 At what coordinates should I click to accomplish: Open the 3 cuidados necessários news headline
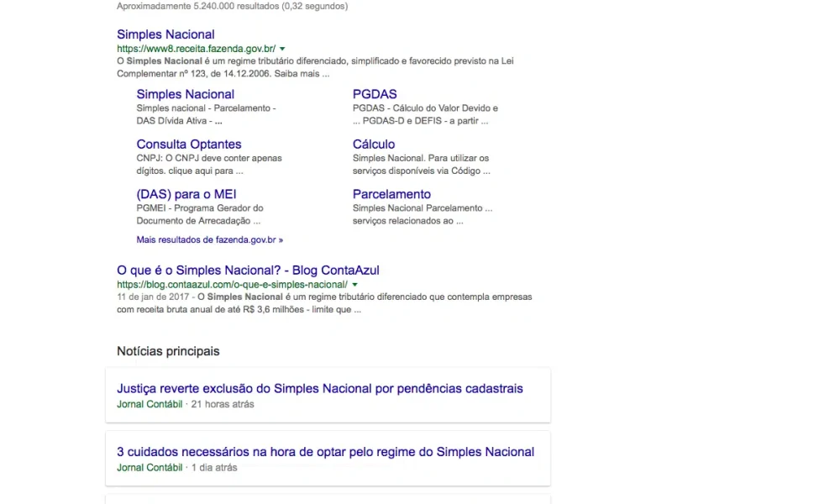325,452
